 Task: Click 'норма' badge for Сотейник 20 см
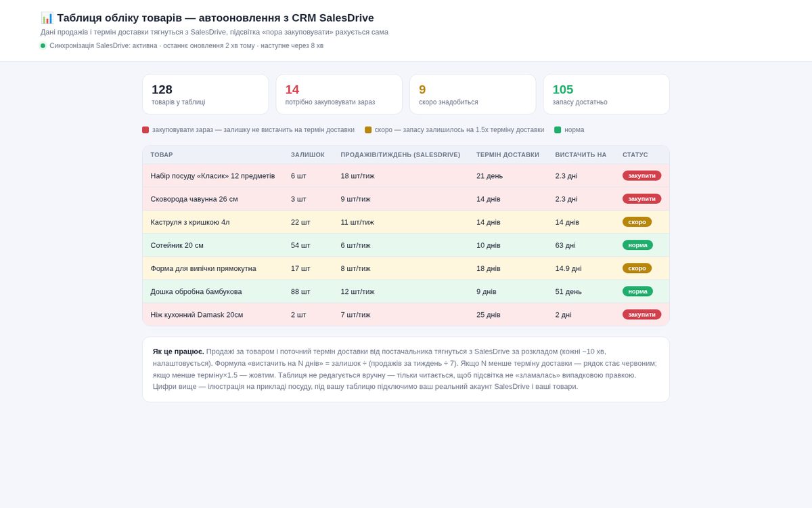tap(638, 245)
